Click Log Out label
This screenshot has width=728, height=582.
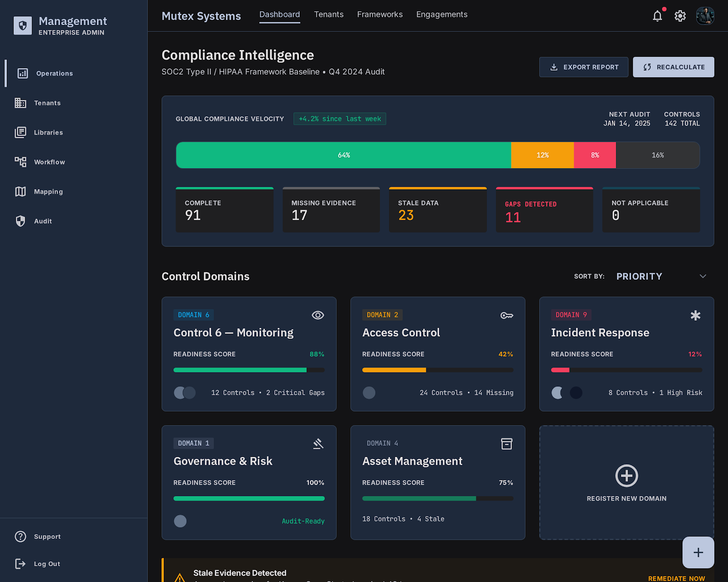[x=47, y=564]
